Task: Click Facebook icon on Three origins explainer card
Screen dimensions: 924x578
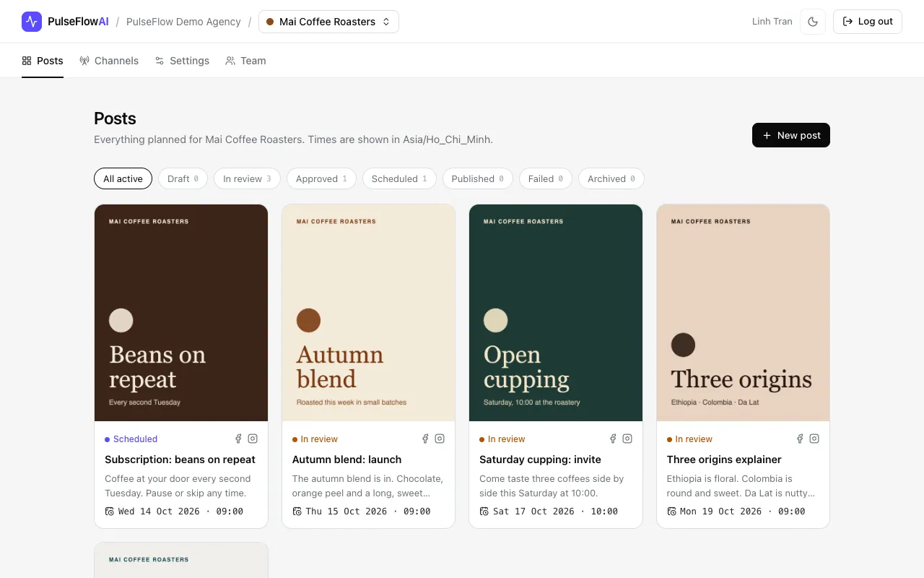Action: coord(800,439)
